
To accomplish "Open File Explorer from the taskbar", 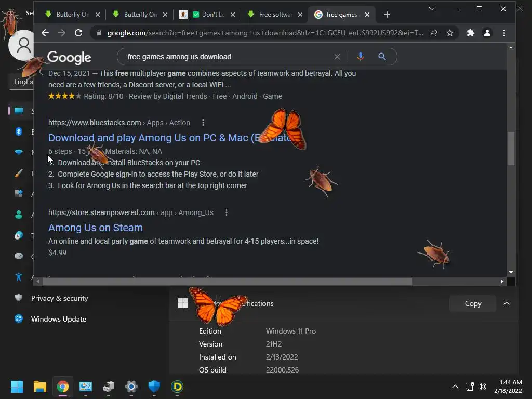I will click(39, 387).
